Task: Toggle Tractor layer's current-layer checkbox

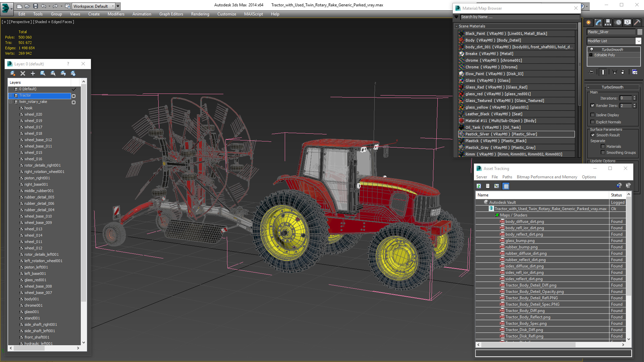Action: [x=74, y=96]
